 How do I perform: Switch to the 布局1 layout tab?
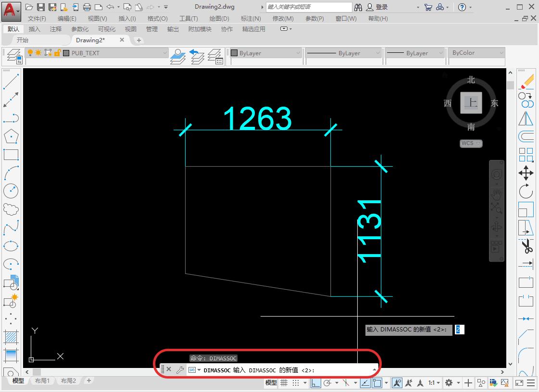click(x=42, y=380)
